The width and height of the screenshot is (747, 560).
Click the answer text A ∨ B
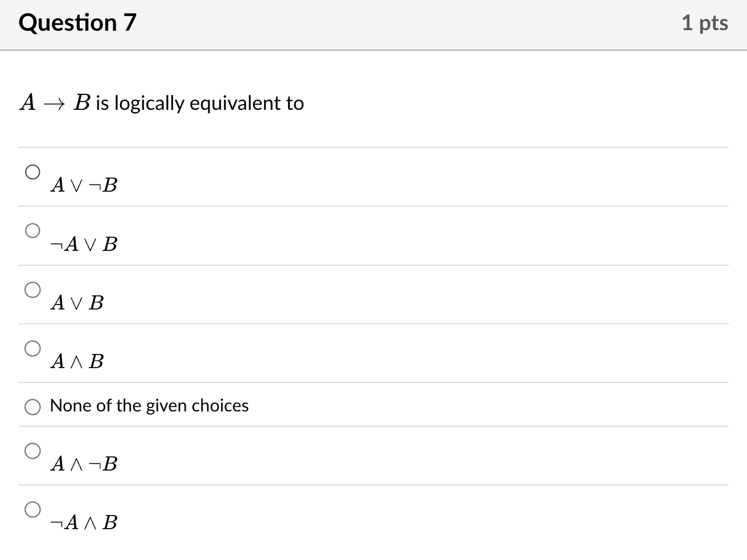pyautogui.click(x=77, y=302)
